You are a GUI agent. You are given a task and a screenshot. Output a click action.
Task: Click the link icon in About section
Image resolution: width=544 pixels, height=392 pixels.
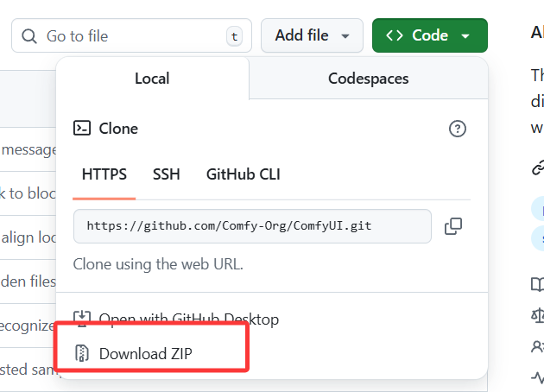(537, 168)
